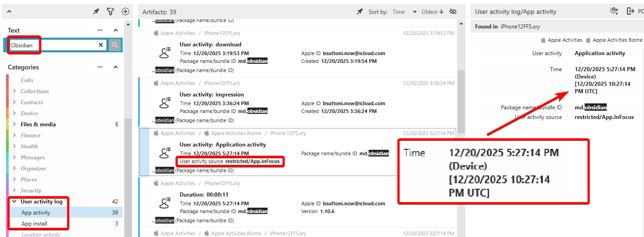Collapse the filter panel with top chevron
644x237 pixels.
(x=9, y=12)
